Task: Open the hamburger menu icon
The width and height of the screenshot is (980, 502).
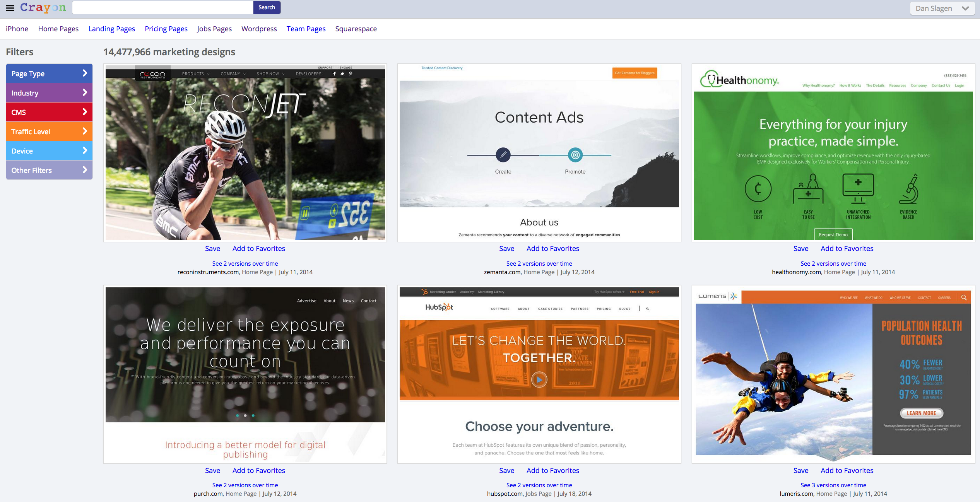Action: 10,8
